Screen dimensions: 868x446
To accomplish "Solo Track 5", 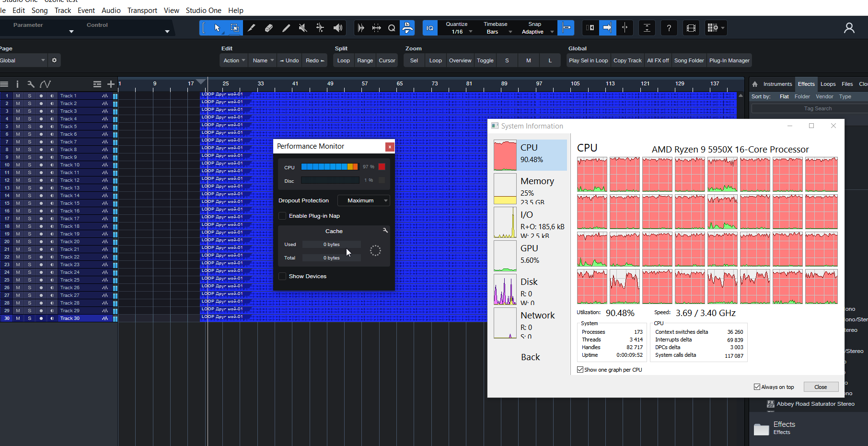I will [x=29, y=127].
